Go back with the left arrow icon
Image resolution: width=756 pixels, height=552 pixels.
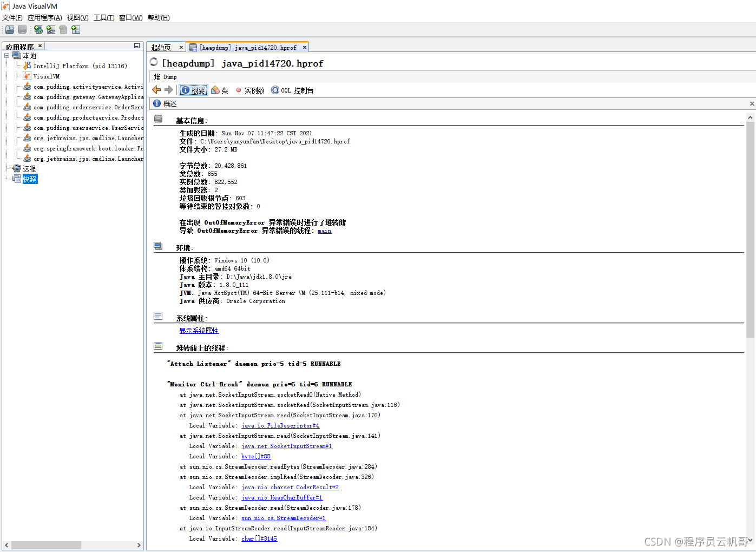[x=156, y=90]
